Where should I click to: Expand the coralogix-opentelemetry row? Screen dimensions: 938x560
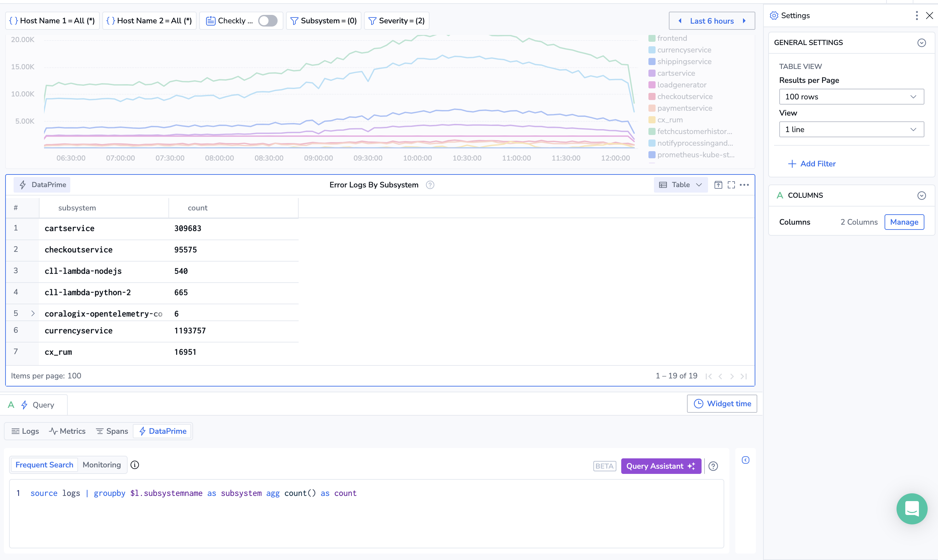point(33,313)
